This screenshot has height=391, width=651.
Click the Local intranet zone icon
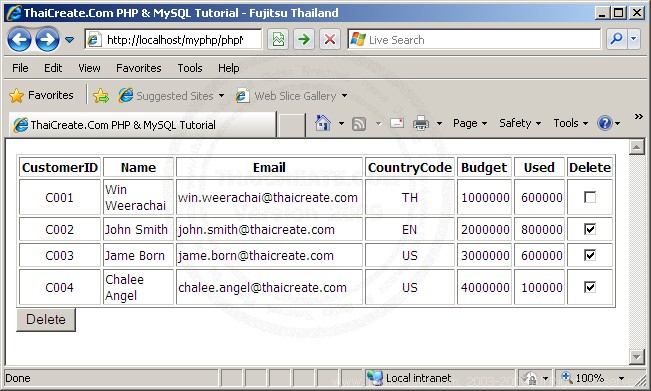(x=374, y=378)
